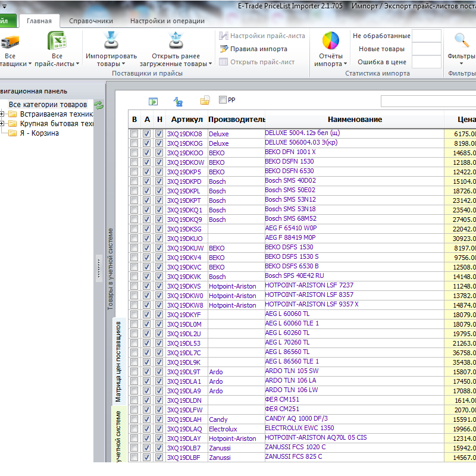Open quick access toolbar dropdown arrow
Viewport: 476px width, 476px height.
click(4, 6)
